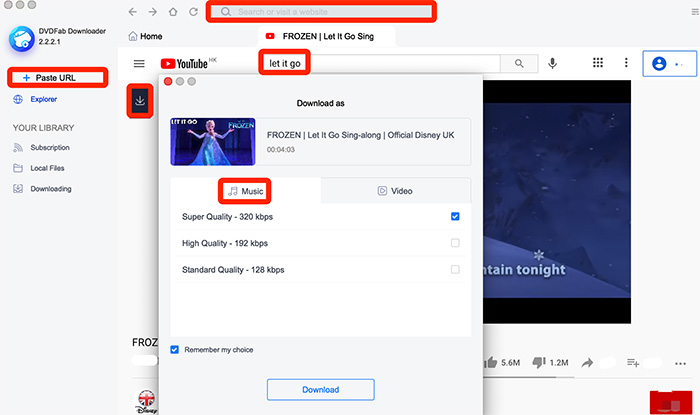The height and width of the screenshot is (415, 700).
Task: Select the Music tab
Action: pos(246,191)
